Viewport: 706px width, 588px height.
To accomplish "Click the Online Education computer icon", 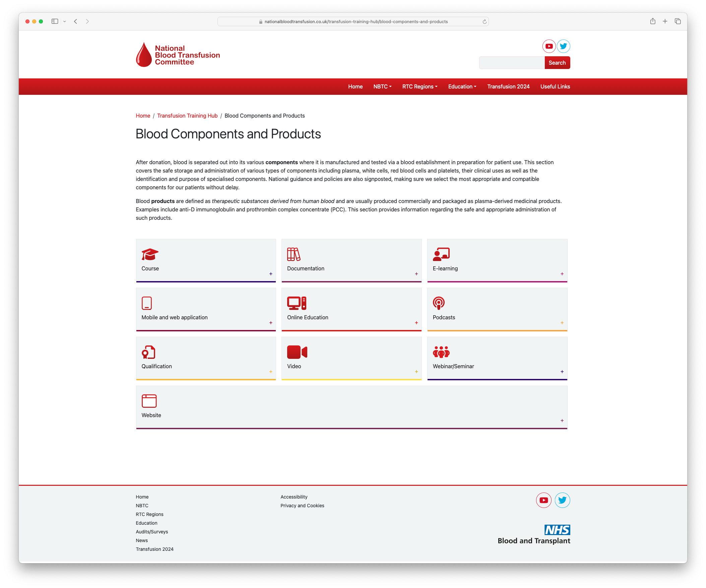I will [x=296, y=304].
